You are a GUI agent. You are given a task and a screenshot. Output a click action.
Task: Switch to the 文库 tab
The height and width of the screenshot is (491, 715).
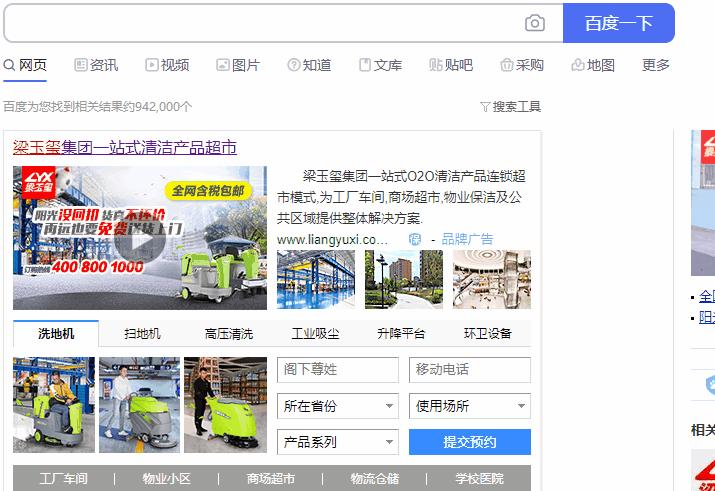pos(381,65)
